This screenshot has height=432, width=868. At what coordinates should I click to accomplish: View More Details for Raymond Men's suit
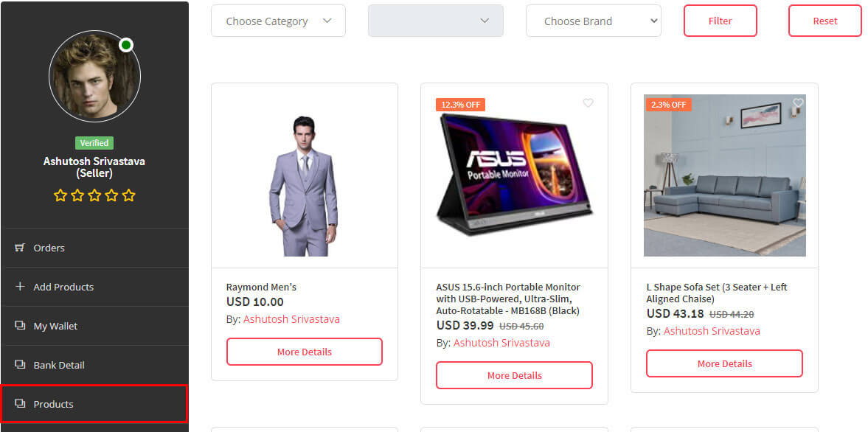(x=304, y=352)
